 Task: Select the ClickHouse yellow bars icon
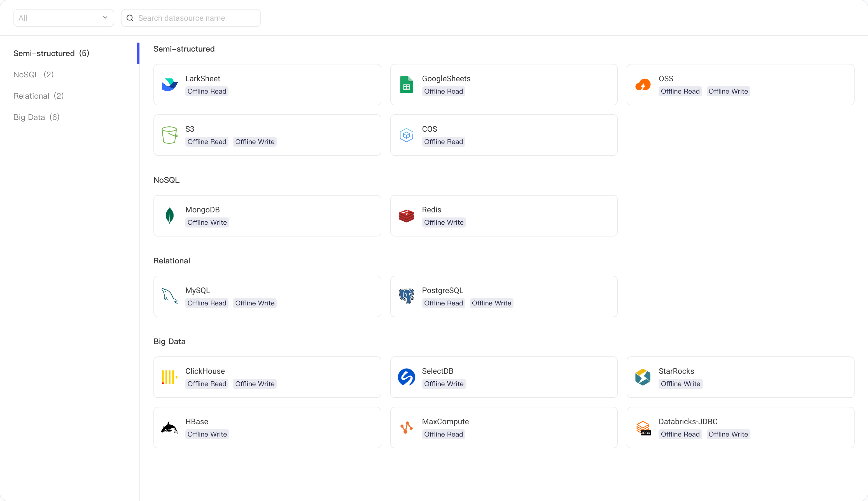(169, 377)
